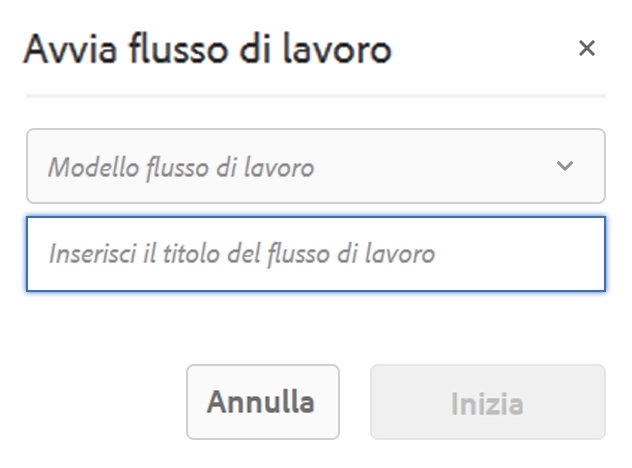
Task: Click the Annulla button
Action: [263, 402]
